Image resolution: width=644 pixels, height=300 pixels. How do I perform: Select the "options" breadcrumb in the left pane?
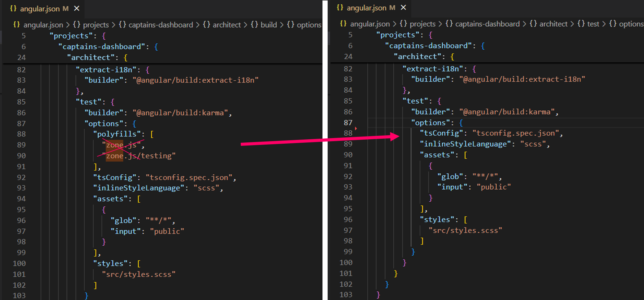(x=309, y=25)
